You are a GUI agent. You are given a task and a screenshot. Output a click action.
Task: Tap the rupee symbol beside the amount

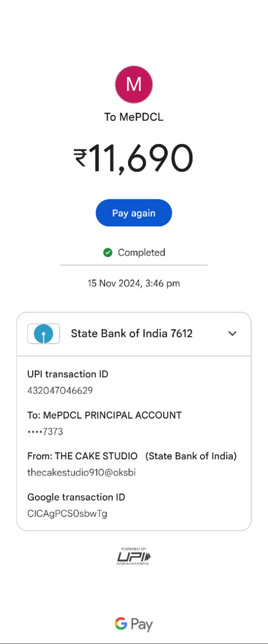81,158
